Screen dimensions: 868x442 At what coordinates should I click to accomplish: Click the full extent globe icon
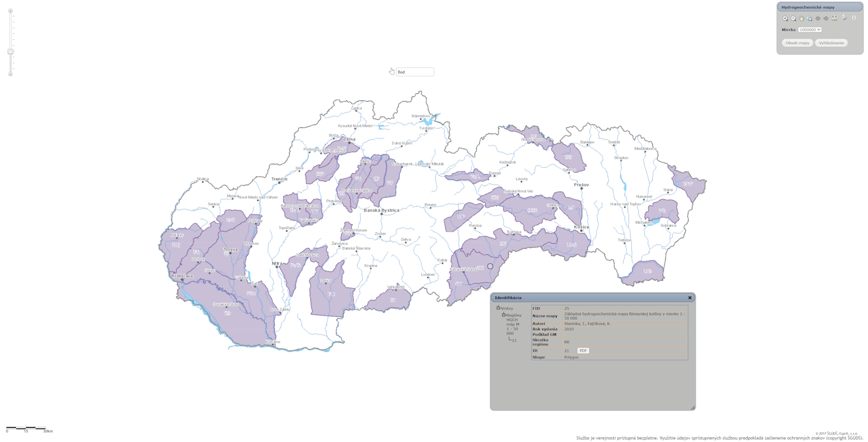pyautogui.click(x=810, y=18)
